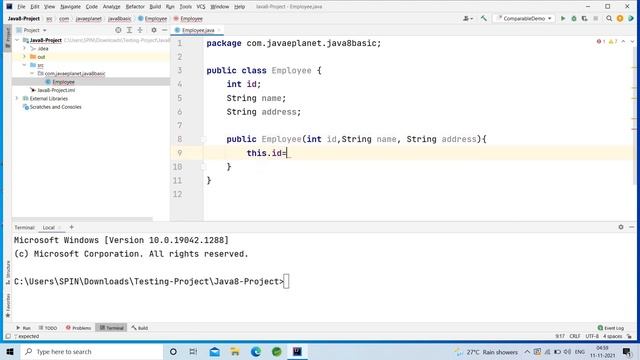Click javaeplanet breadcrumb in navigation bar
The width and height of the screenshot is (640, 360).
pyautogui.click(x=89, y=19)
